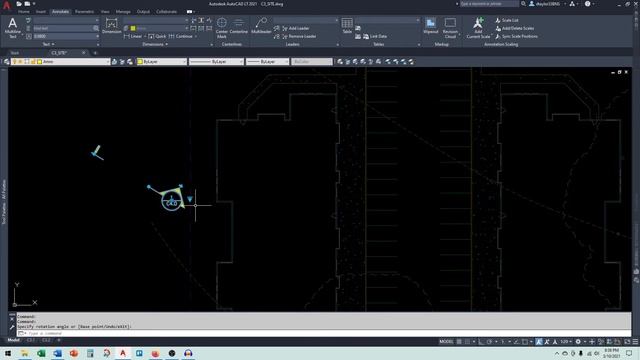Click the title bar search magnifier icon
The image size is (640, 360).
click(523, 4)
